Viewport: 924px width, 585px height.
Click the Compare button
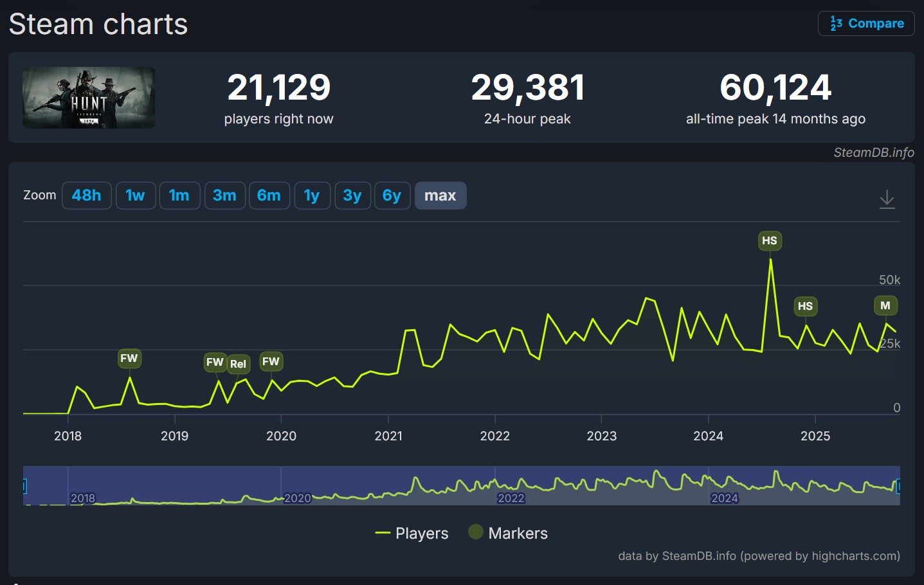point(866,24)
